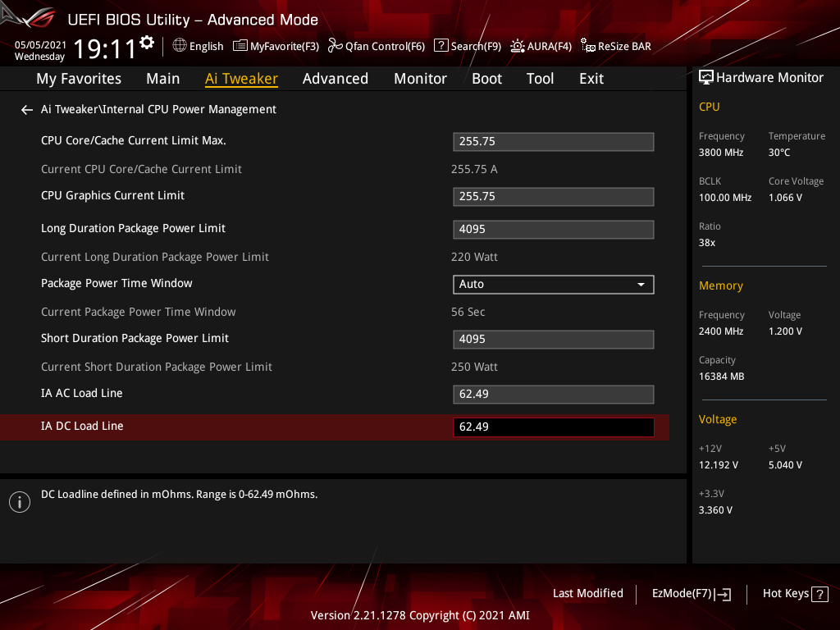Click the EzMode exit arrow icon
This screenshot has width=840, height=630.
pyautogui.click(x=723, y=594)
